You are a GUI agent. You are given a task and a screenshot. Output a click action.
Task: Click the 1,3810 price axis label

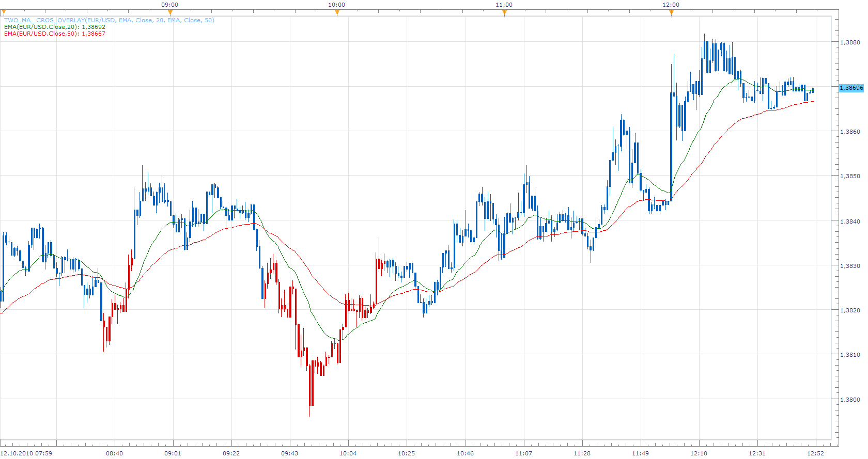[850, 355]
